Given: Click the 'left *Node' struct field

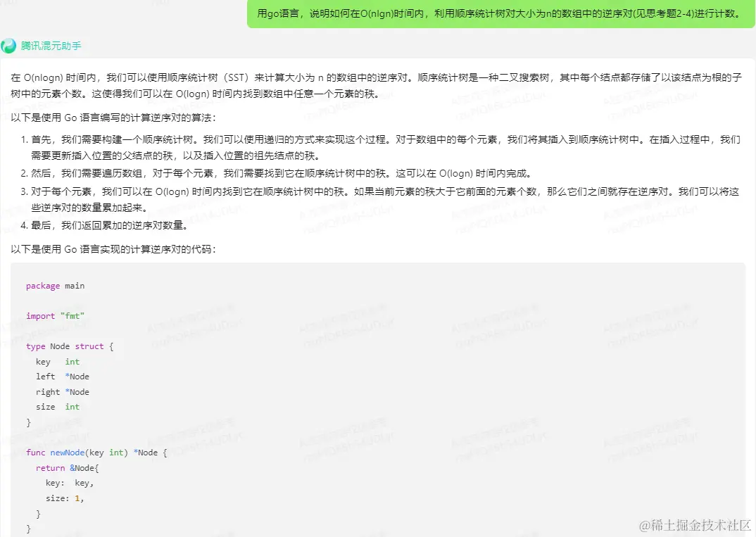Looking at the screenshot, I should [61, 376].
